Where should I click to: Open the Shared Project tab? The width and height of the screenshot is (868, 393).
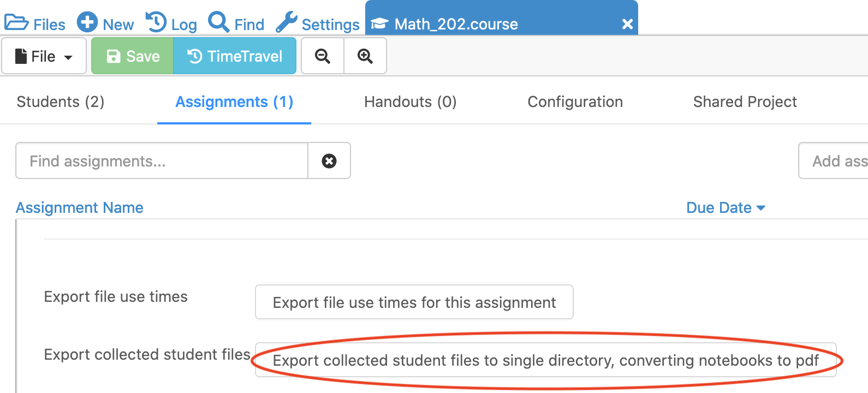click(745, 102)
